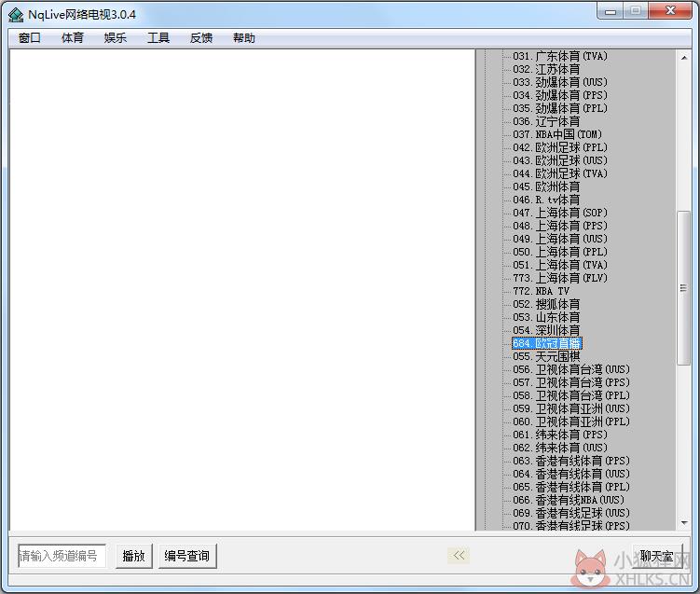Select channel 056.卫视体育台湾(UUS)
Image resolution: width=700 pixels, height=594 pixels.
(x=571, y=369)
